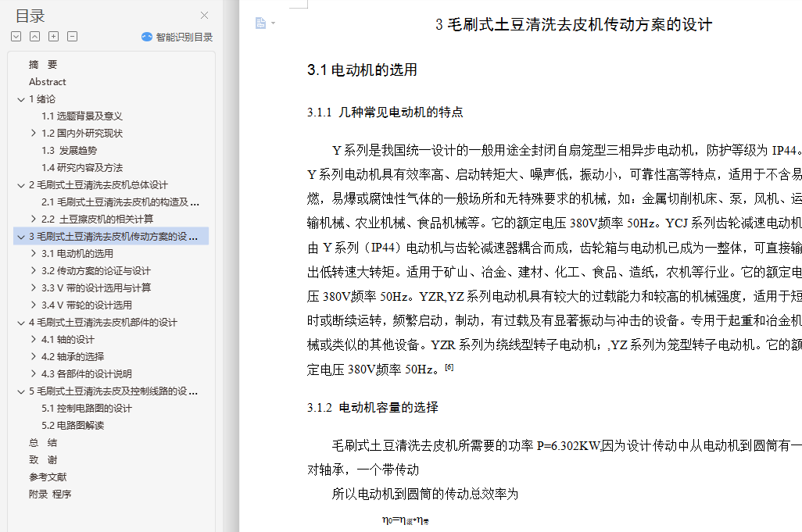The image size is (802, 532).
Task: Click the 目录 pane title
Action: coord(30,16)
